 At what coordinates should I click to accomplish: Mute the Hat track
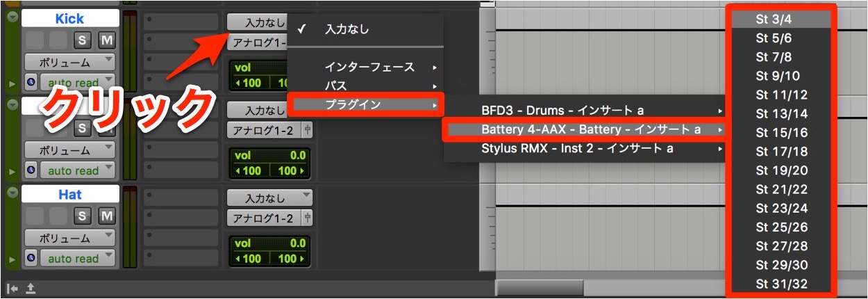pyautogui.click(x=106, y=216)
